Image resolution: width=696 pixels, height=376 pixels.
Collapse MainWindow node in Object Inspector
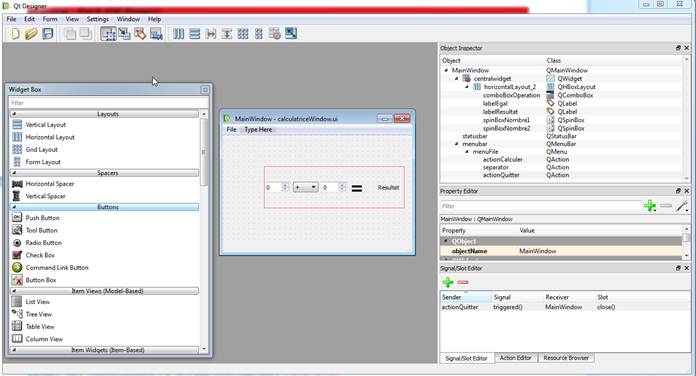coord(446,71)
